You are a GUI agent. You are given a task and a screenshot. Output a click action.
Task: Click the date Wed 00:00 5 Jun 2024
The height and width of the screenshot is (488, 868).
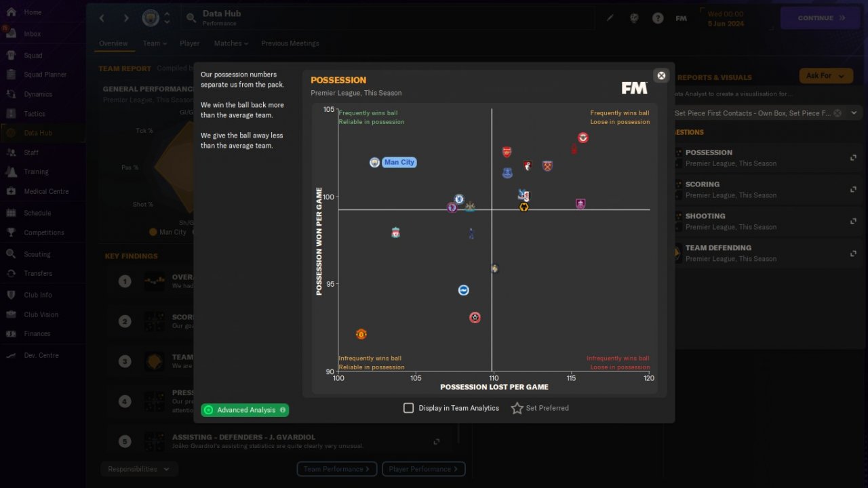coord(726,18)
